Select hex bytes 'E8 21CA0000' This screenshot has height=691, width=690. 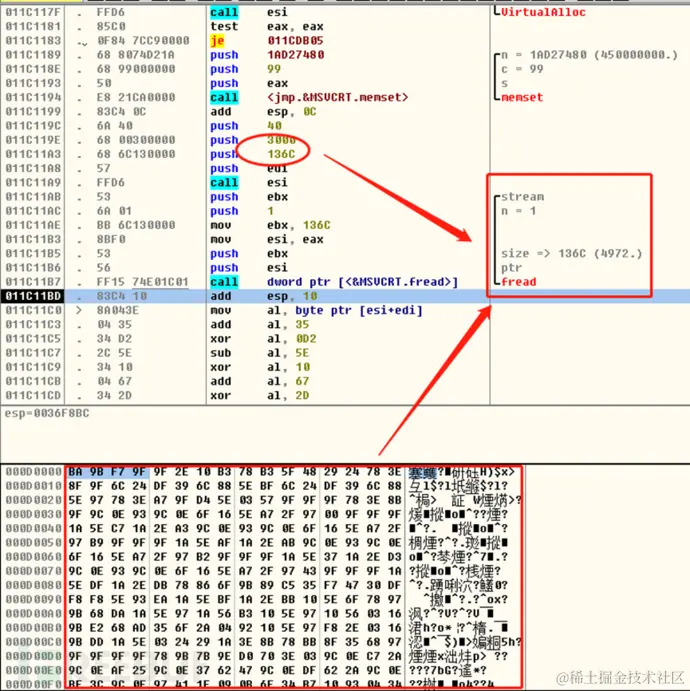coord(136,97)
